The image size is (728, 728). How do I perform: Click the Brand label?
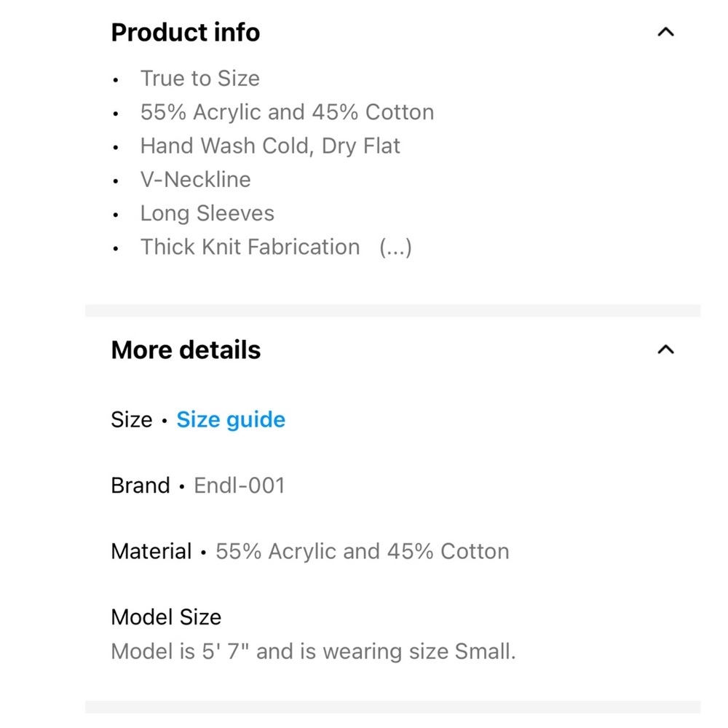click(140, 485)
